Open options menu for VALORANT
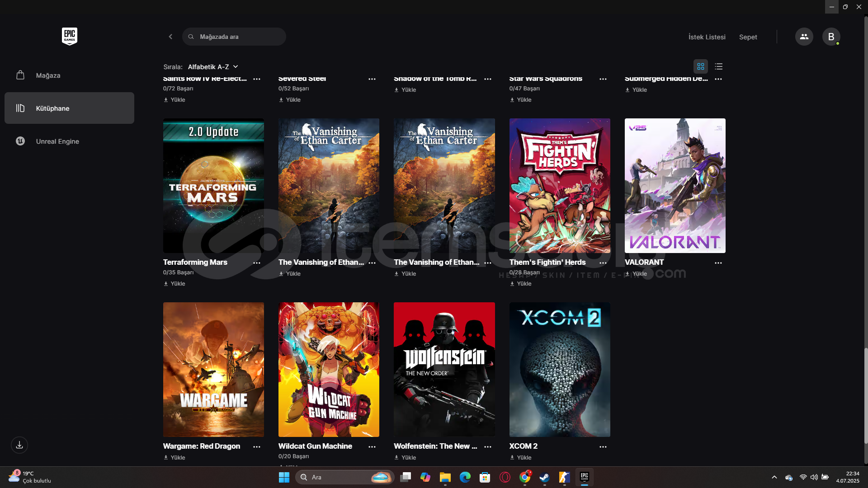The height and width of the screenshot is (488, 868). pos(718,263)
